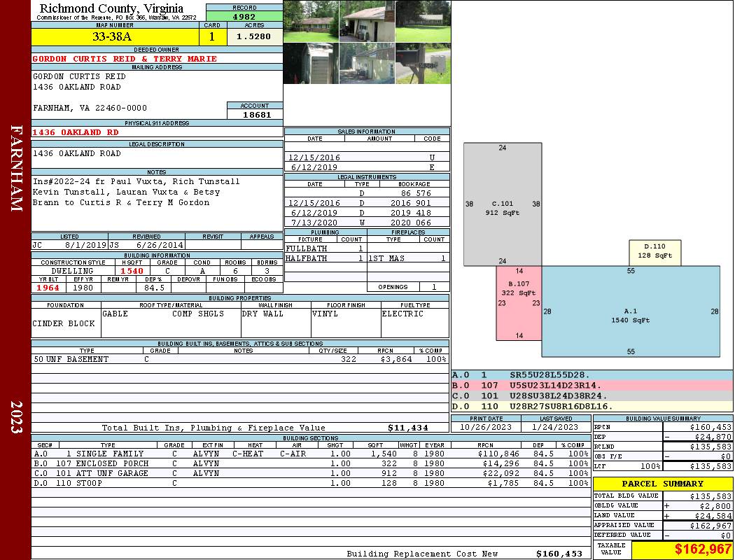735x560 pixels.
Task: Click sketch code row A.0 SR55U28L55D28
Action: [x=592, y=375]
